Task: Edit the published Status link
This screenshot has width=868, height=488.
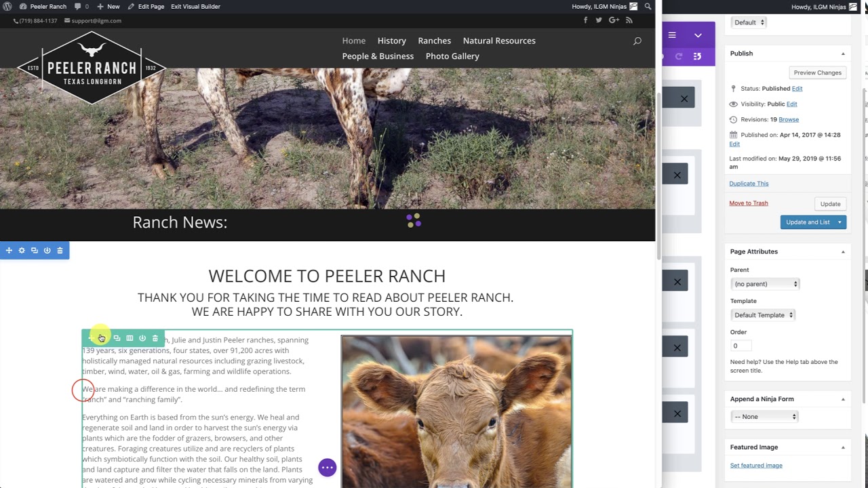Action: [x=797, y=89]
